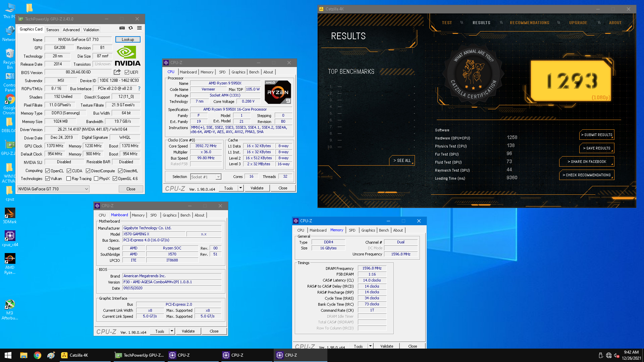Click Validate in CPU-Z Mainboard window
This screenshot has width=644, height=362.
(188, 331)
